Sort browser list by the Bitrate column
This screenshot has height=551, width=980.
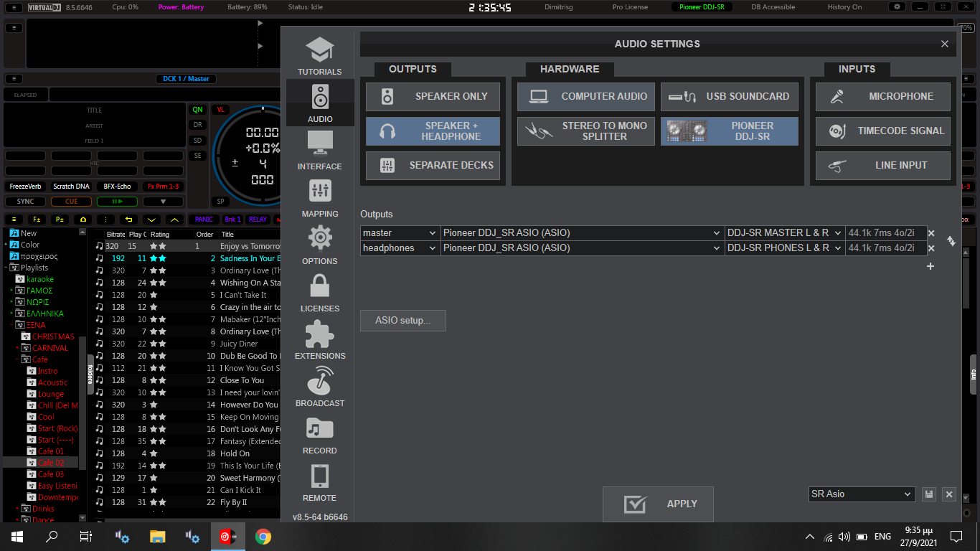pos(116,234)
